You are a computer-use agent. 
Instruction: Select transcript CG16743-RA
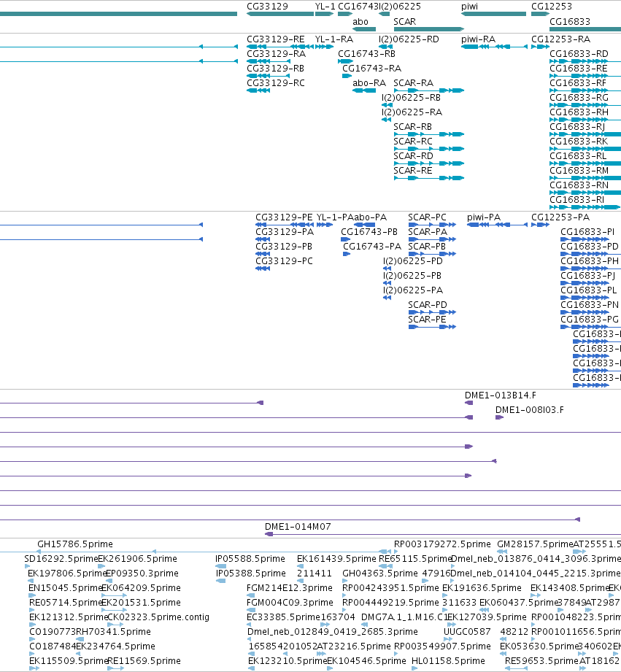pos(372,69)
